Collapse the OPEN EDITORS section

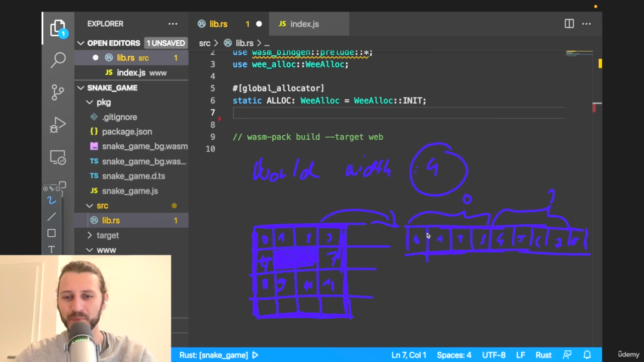pos(80,43)
